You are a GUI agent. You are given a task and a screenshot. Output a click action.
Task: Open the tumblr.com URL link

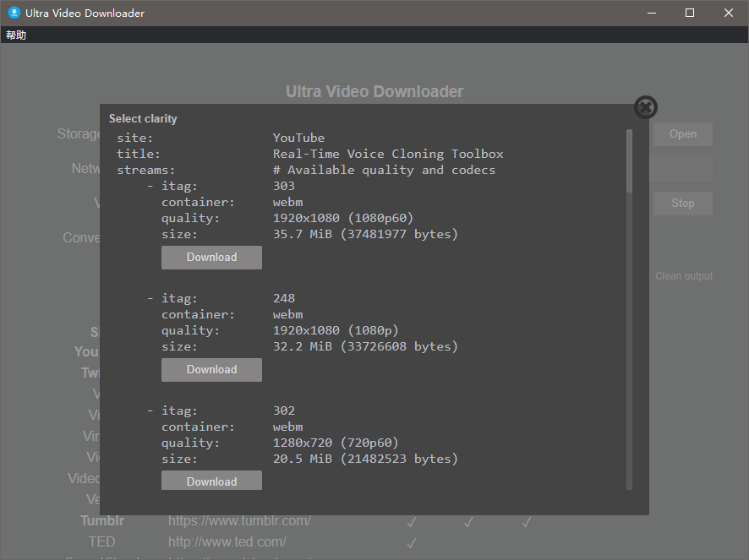(239, 520)
